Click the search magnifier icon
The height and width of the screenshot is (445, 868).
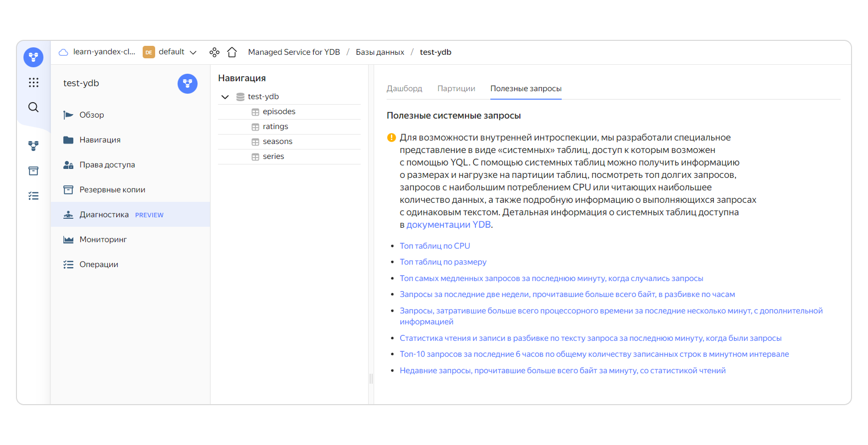tap(33, 107)
